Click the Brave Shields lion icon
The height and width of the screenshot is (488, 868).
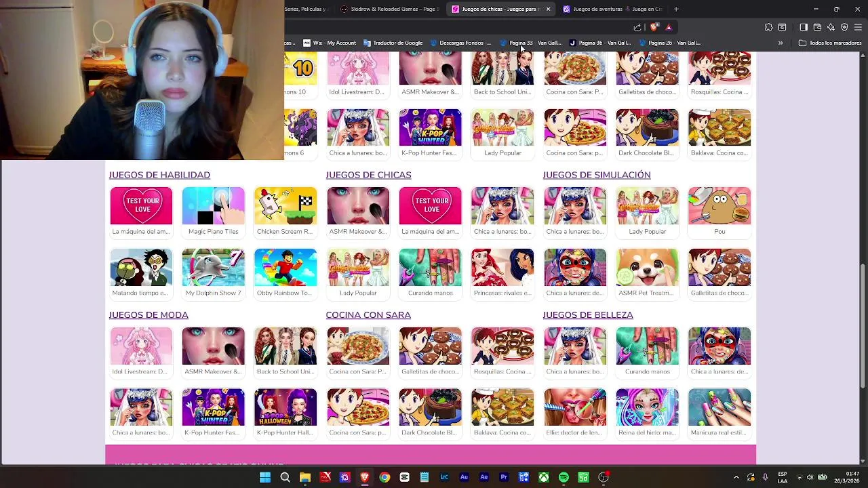[654, 27]
